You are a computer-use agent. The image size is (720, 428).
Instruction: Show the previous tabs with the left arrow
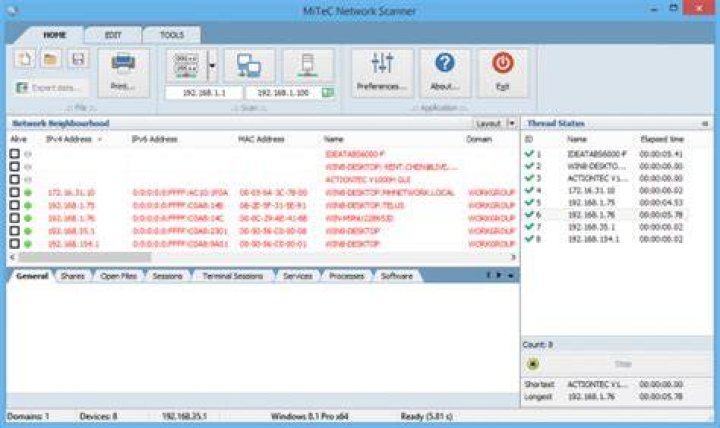488,276
